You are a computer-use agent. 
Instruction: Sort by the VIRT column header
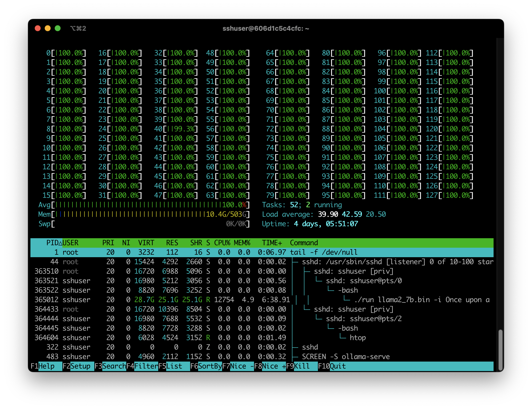146,243
